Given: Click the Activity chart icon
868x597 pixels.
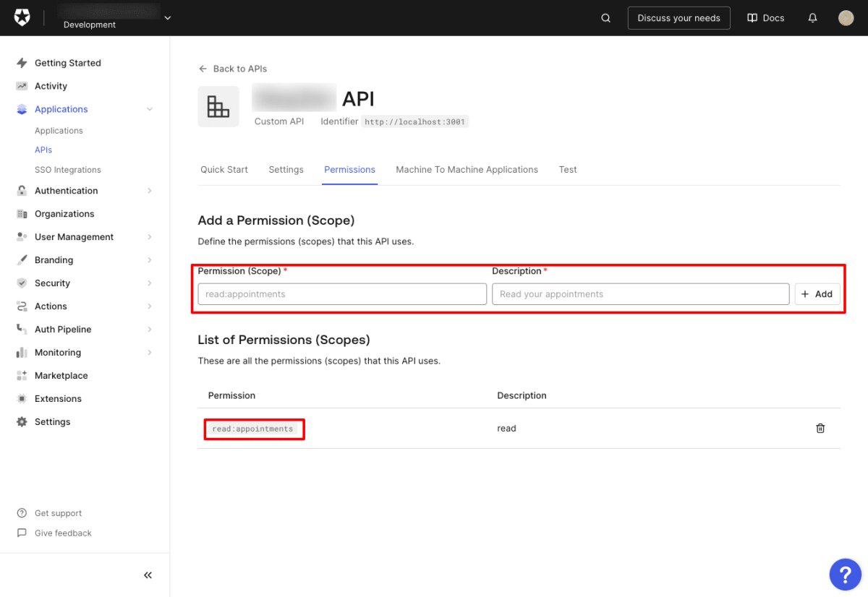Looking at the screenshot, I should [x=22, y=86].
